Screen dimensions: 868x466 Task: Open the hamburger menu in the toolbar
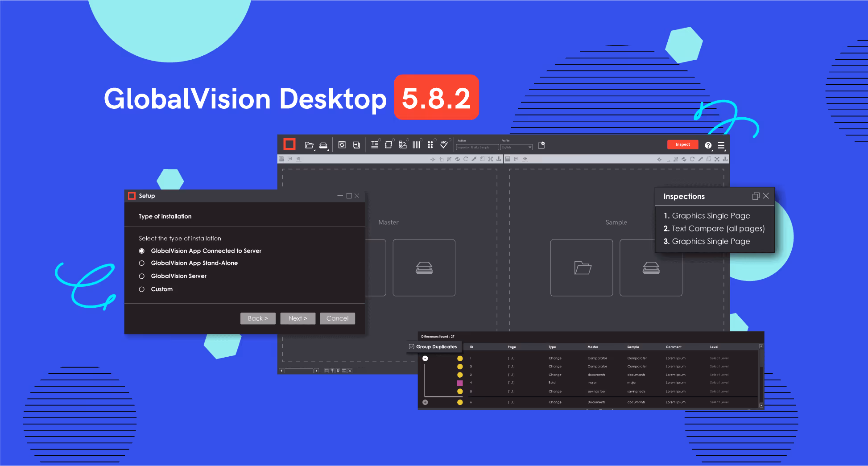click(x=721, y=145)
